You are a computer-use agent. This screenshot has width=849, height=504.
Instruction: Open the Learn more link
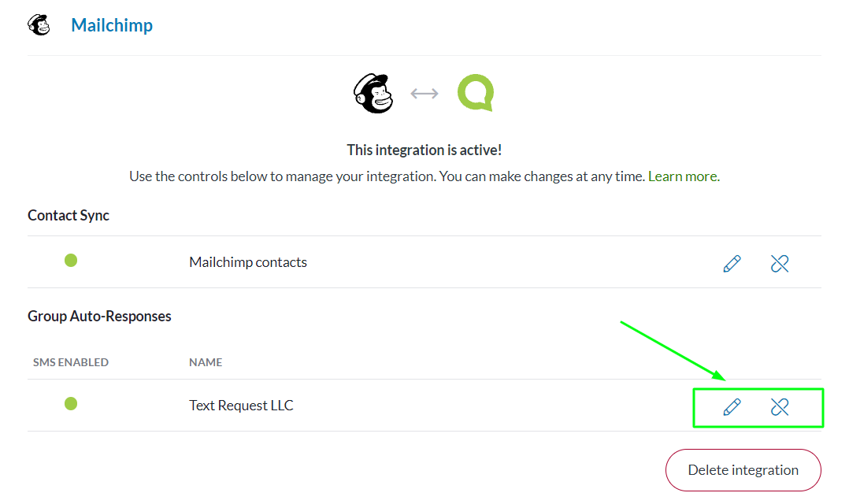[x=684, y=176]
